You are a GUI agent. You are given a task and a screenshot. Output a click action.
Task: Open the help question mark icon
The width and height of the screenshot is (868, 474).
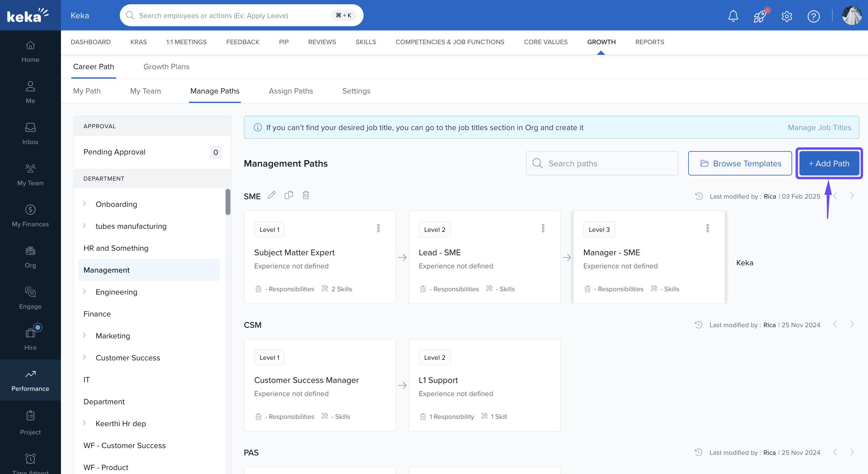(813, 16)
